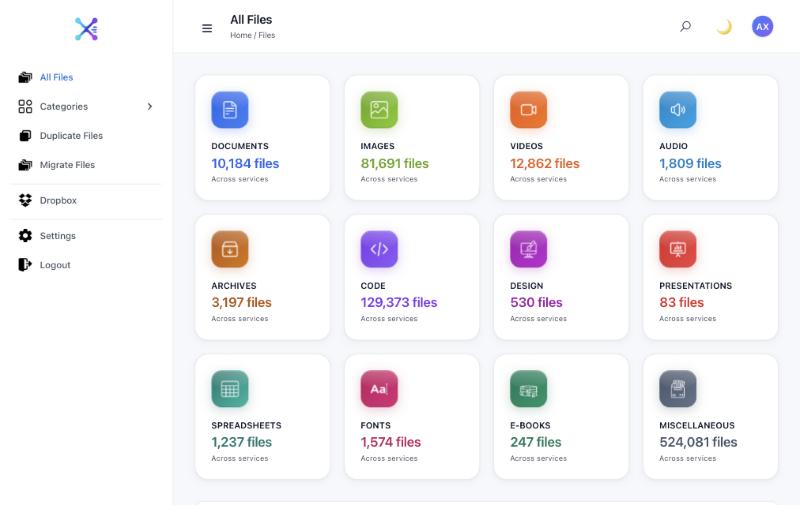Click the 83 files Presentations count
The height and width of the screenshot is (505, 800).
(x=682, y=302)
